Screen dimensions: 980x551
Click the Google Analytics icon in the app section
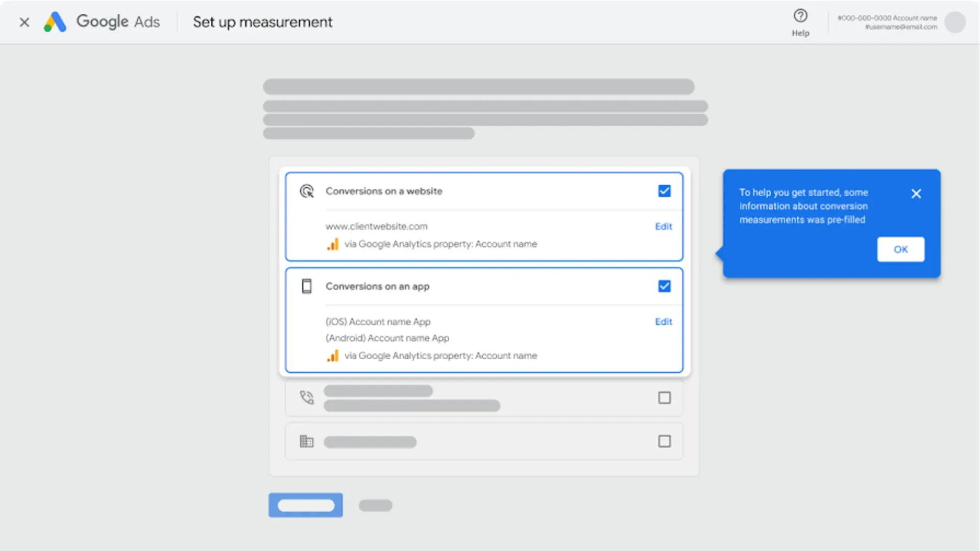(x=333, y=356)
